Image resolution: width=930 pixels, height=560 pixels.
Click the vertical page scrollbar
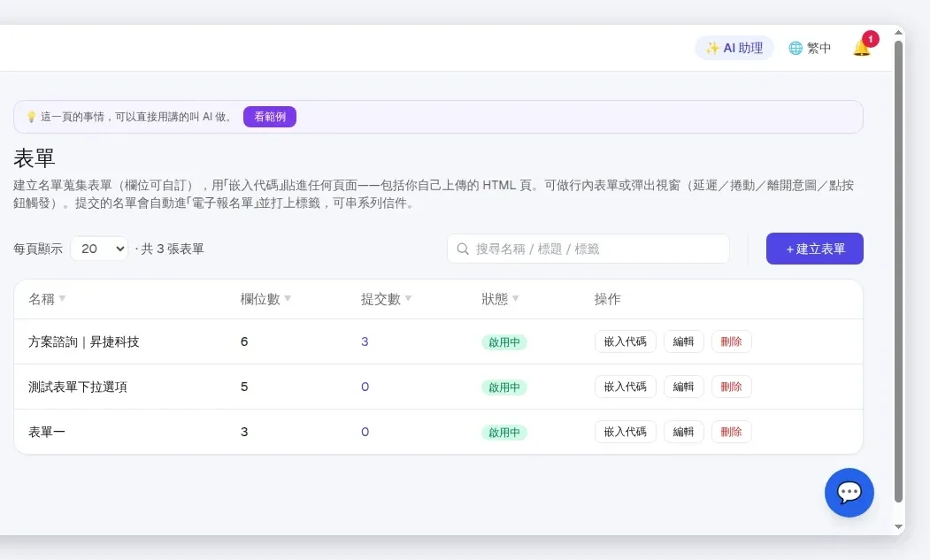[x=898, y=272]
